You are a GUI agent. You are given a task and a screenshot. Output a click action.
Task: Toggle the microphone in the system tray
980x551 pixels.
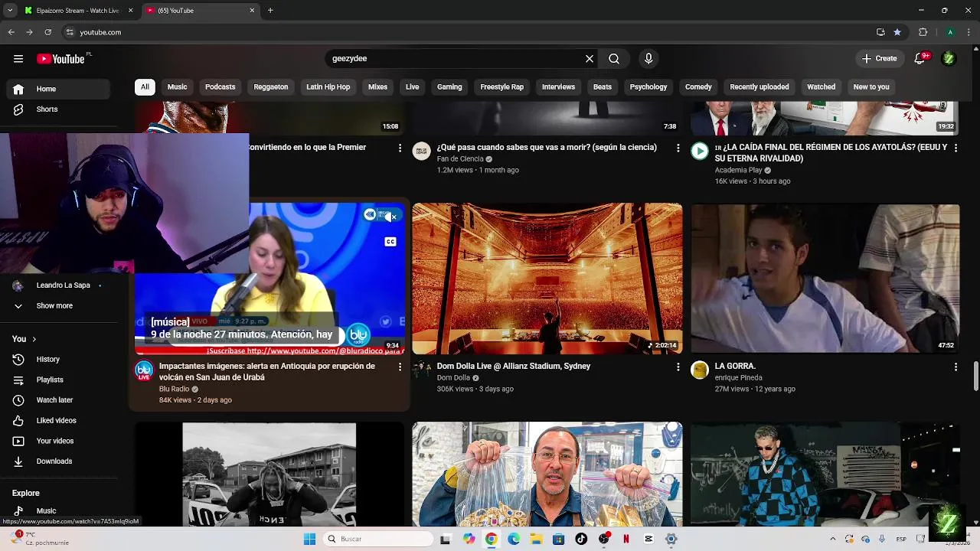click(882, 539)
